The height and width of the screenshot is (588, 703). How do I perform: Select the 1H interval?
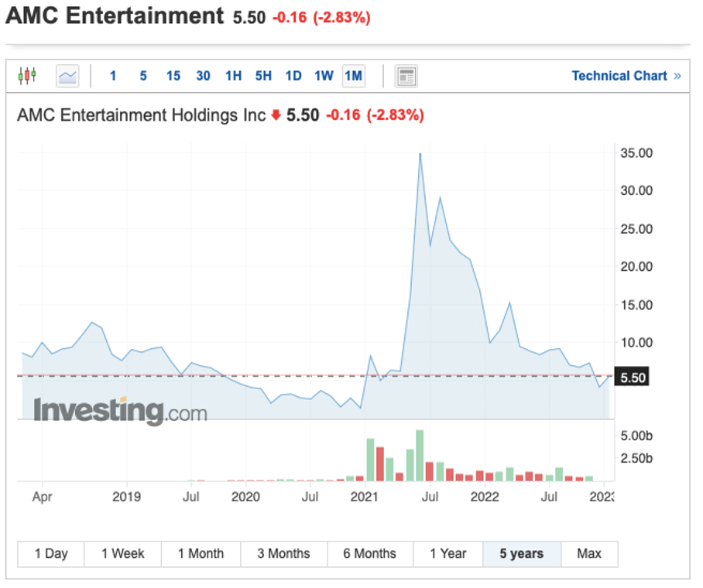click(x=233, y=76)
